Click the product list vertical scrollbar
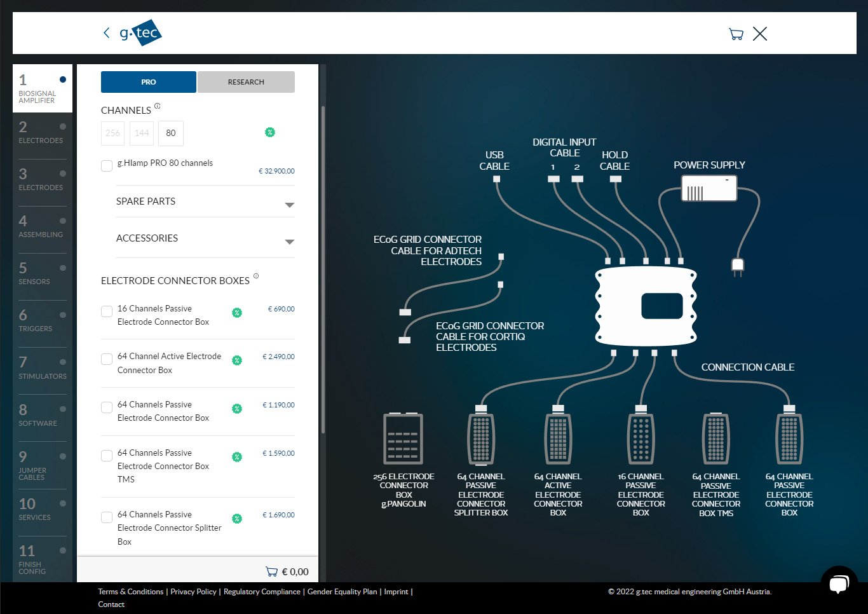This screenshot has width=868, height=614. pyautogui.click(x=323, y=267)
